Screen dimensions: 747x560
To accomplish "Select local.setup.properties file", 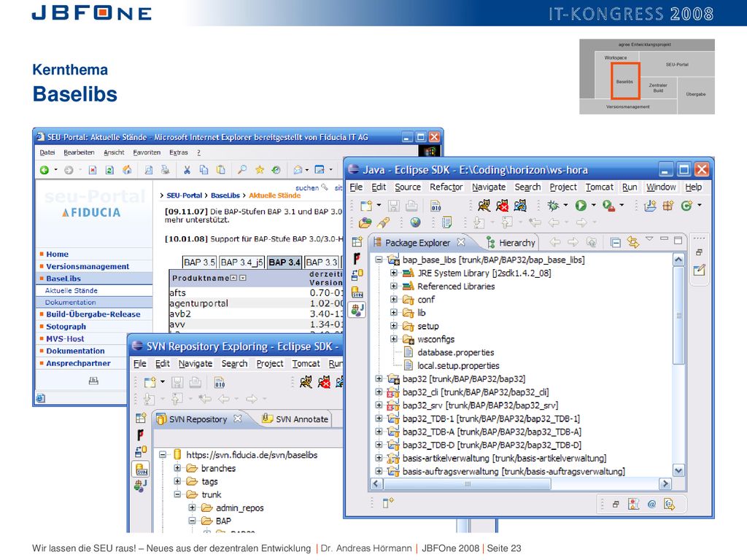I will pyautogui.click(x=458, y=366).
